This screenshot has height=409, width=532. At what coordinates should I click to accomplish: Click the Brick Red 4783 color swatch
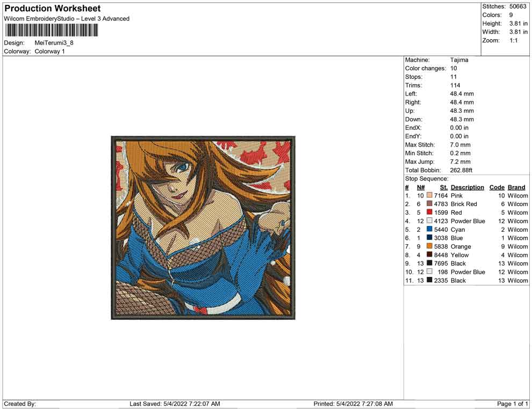pyautogui.click(x=429, y=203)
